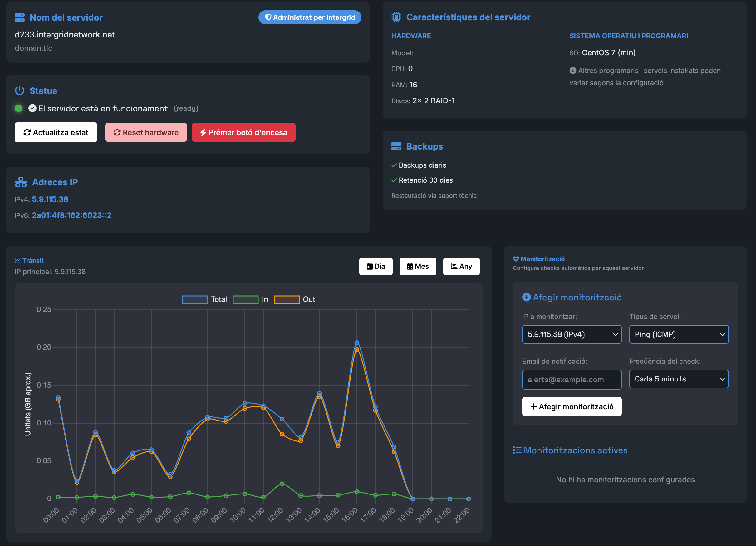
Task: Click the network icon beside Adreces IP
Action: tap(21, 182)
